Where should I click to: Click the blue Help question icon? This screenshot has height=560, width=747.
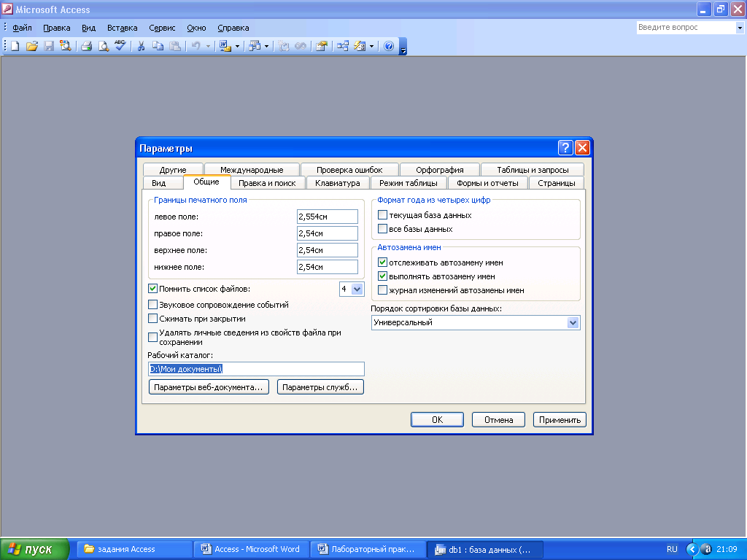click(x=389, y=46)
